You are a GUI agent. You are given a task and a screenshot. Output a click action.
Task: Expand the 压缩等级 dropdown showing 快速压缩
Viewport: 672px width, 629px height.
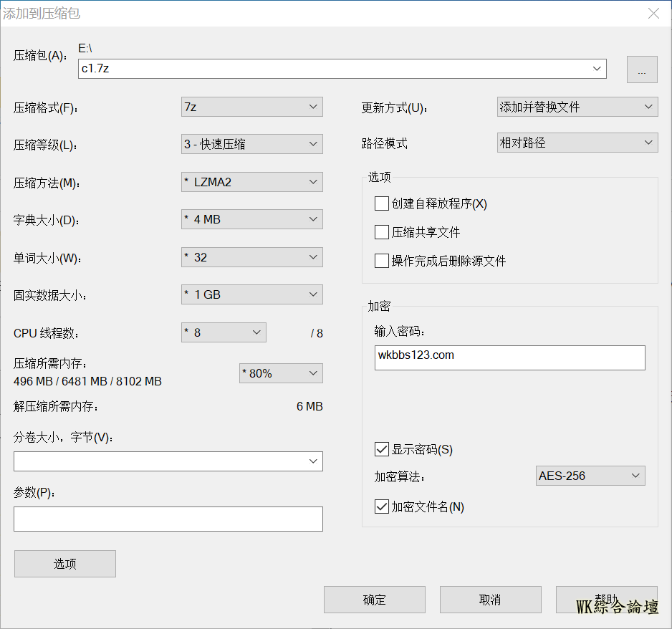[x=251, y=144]
